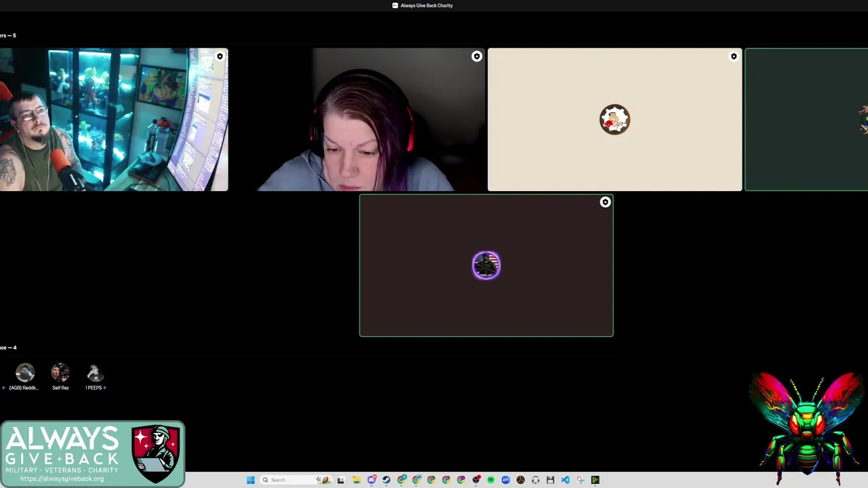Open Discord from the taskbar
The width and height of the screenshot is (868, 488).
[372, 480]
